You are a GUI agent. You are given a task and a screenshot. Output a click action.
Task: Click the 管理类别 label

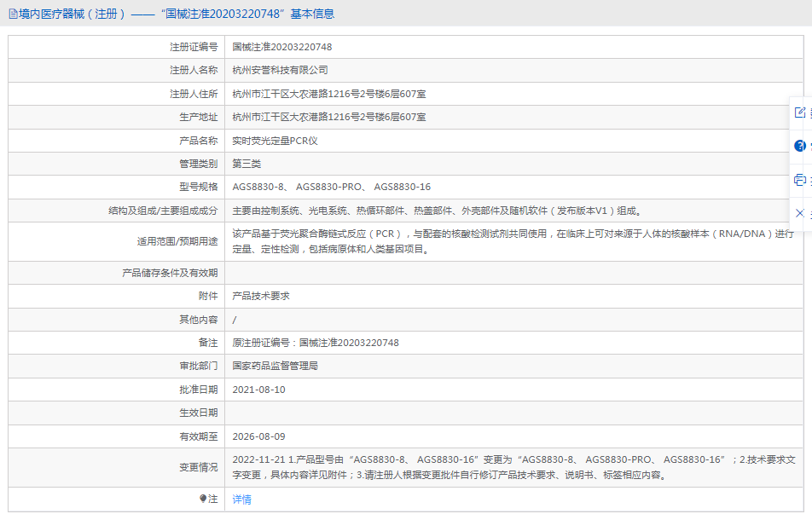[199, 164]
